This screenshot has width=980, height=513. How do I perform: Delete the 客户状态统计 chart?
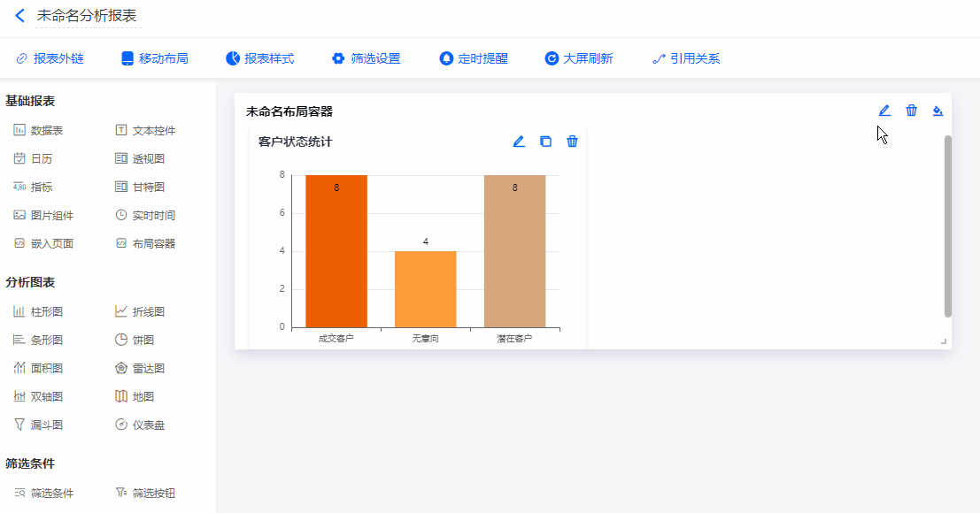(572, 142)
